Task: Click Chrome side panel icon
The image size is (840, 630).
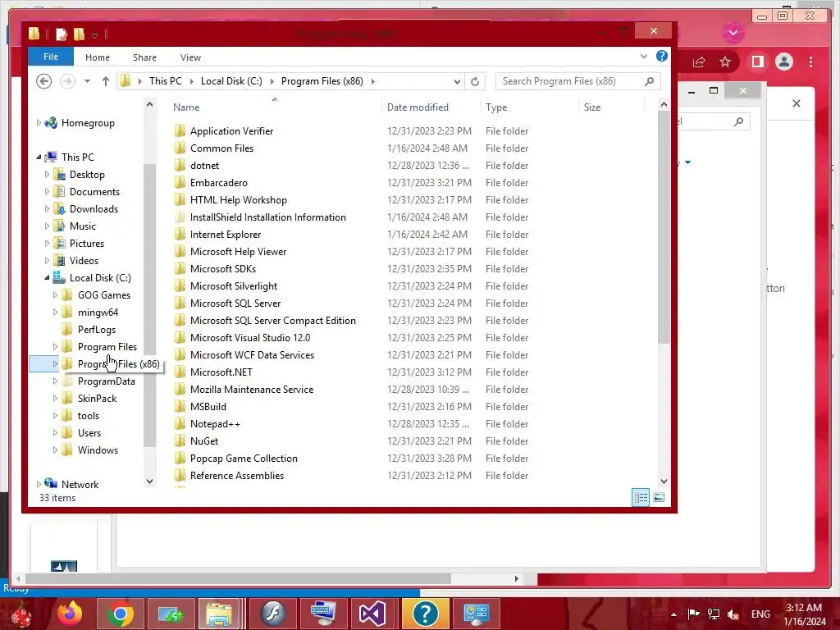Action: tap(757, 62)
